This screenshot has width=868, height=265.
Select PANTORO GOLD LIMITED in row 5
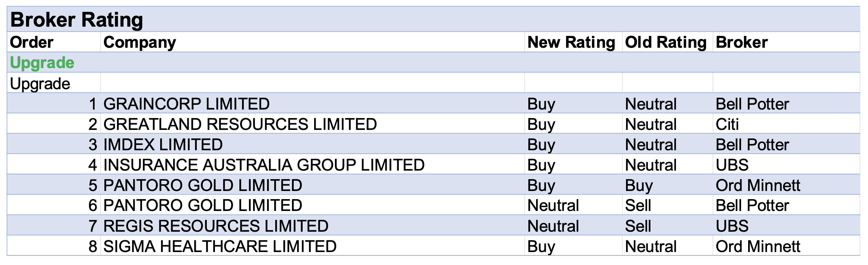tap(203, 185)
